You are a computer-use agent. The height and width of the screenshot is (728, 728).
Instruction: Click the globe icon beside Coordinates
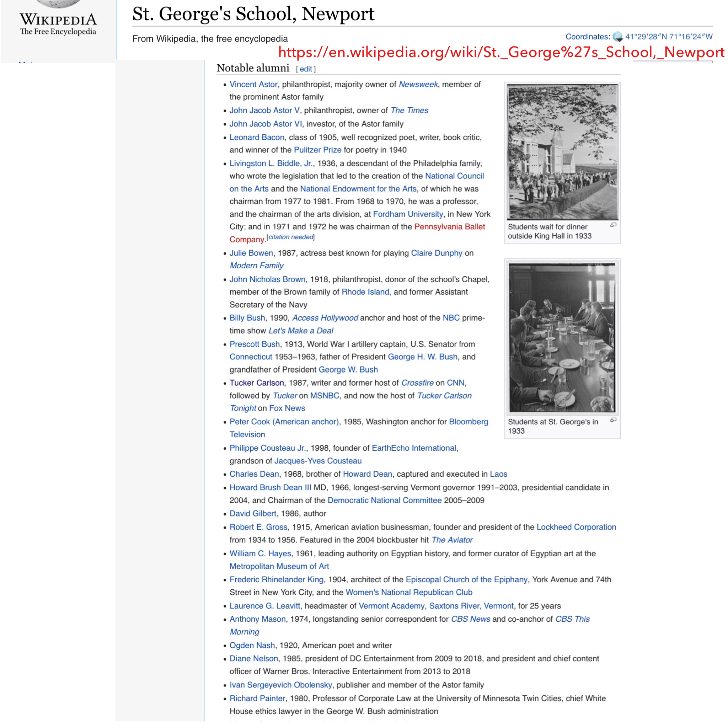click(x=617, y=37)
